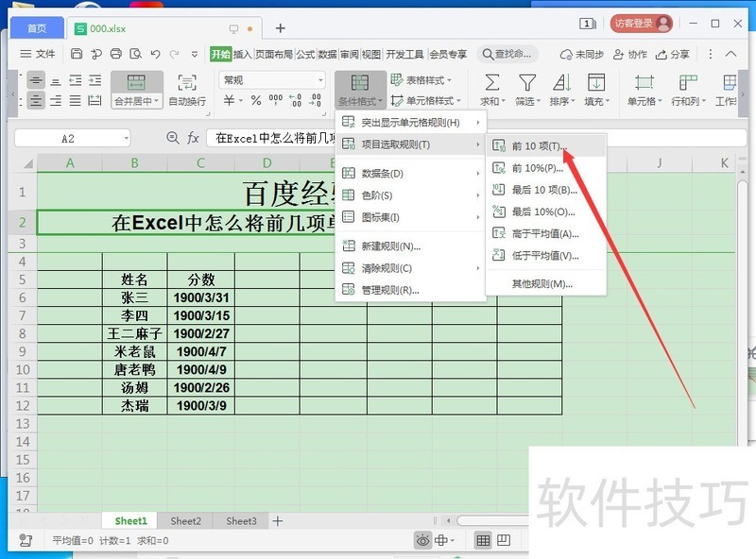Open the File (文件) menu button
The height and width of the screenshot is (559, 756).
tap(38, 54)
